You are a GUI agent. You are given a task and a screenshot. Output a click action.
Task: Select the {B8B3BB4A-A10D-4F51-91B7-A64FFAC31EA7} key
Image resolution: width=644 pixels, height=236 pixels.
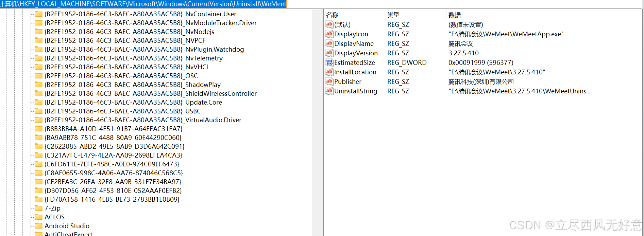(114, 129)
